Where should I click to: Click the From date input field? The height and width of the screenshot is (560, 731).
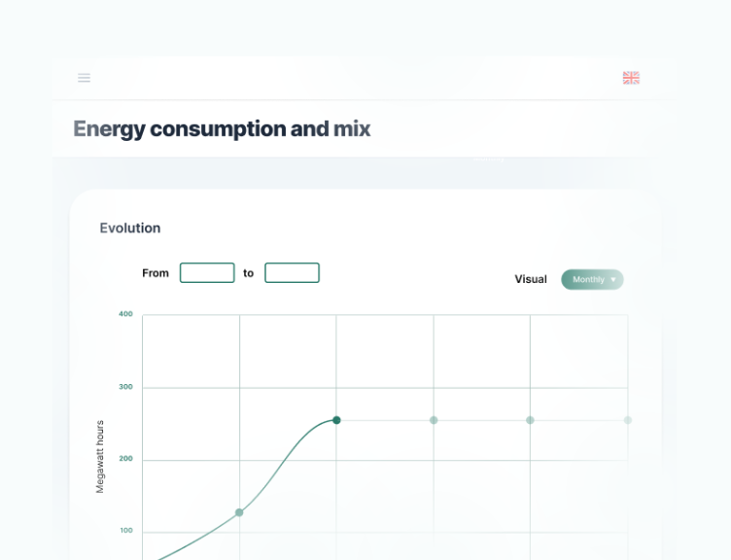pos(207,273)
